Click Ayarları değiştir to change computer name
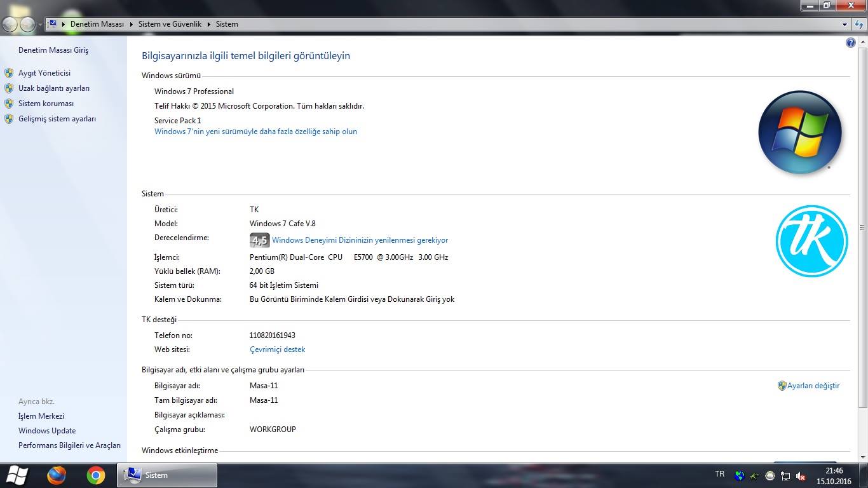This screenshot has height=488, width=868. (813, 386)
